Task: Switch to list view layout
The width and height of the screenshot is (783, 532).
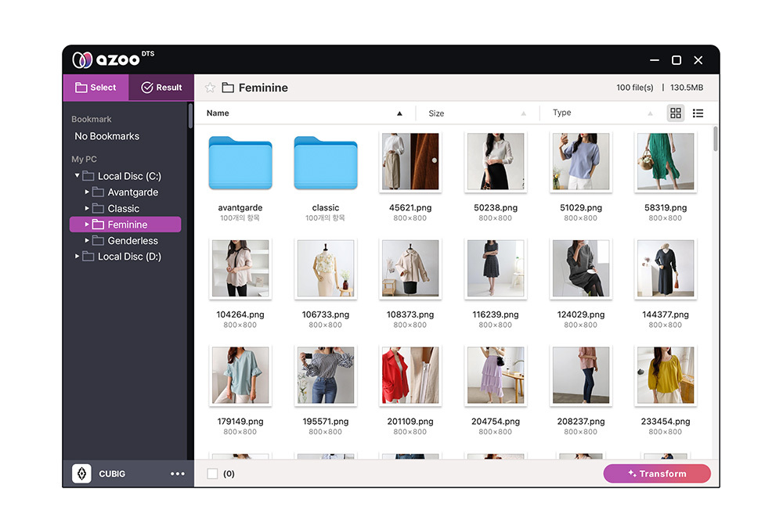Action: pyautogui.click(x=698, y=113)
